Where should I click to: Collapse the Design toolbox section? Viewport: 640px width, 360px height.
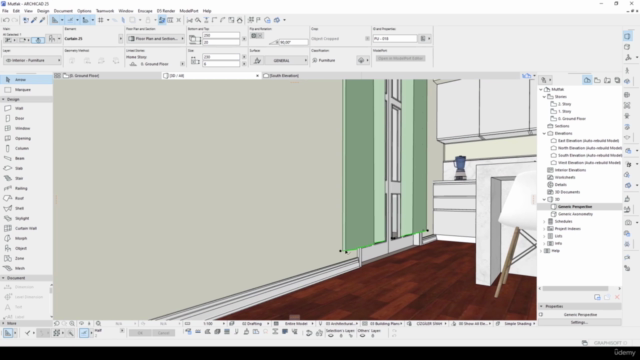click(x=3, y=99)
